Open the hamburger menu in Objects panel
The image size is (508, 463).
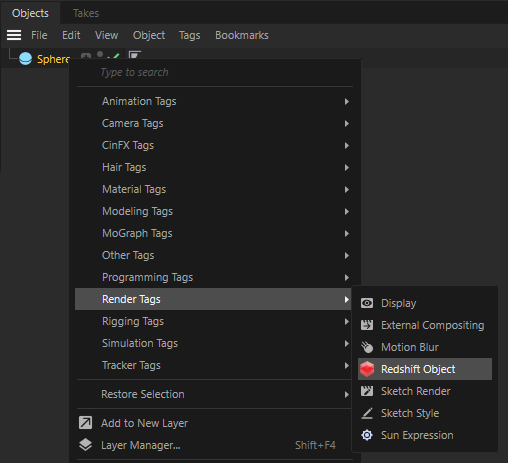14,35
